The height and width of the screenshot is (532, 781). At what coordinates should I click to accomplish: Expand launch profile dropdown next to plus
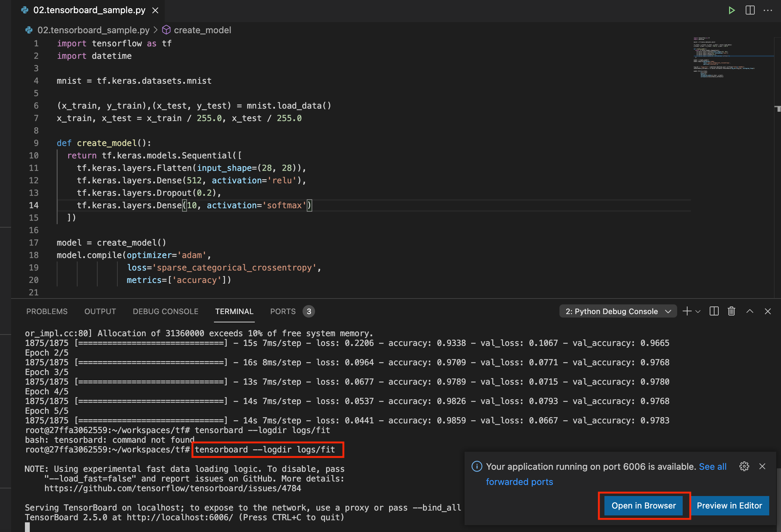[698, 311]
